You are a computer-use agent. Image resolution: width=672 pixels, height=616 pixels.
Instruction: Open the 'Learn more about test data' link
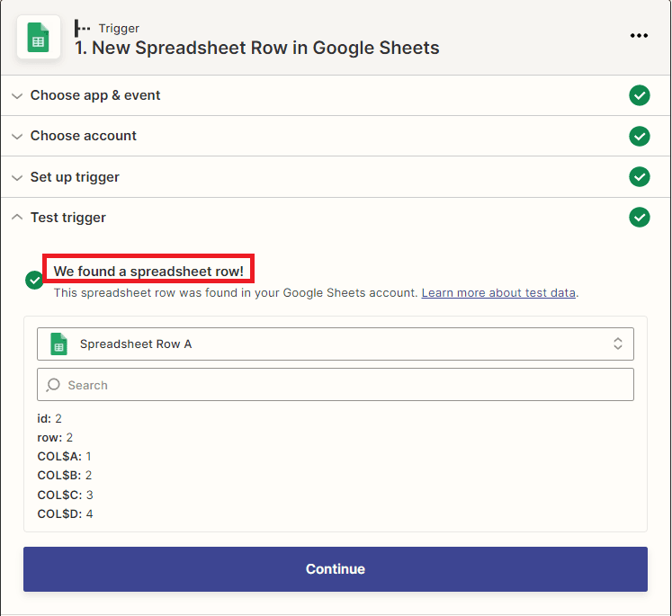click(498, 293)
